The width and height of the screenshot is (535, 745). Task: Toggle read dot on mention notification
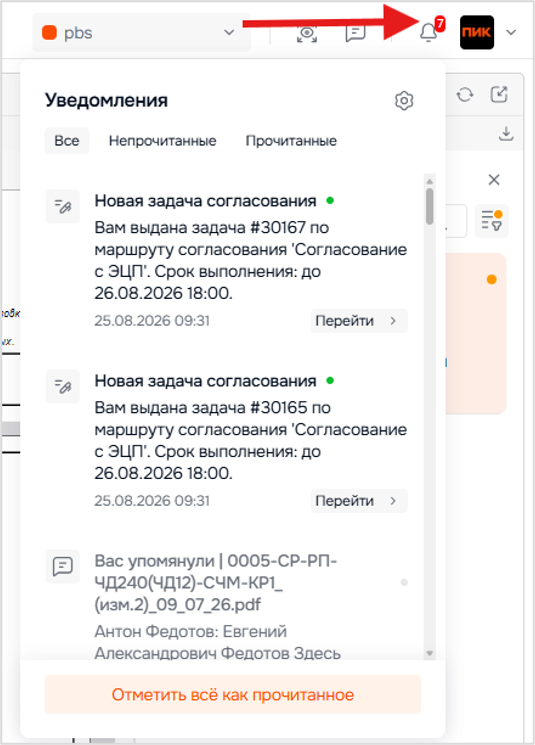click(404, 583)
